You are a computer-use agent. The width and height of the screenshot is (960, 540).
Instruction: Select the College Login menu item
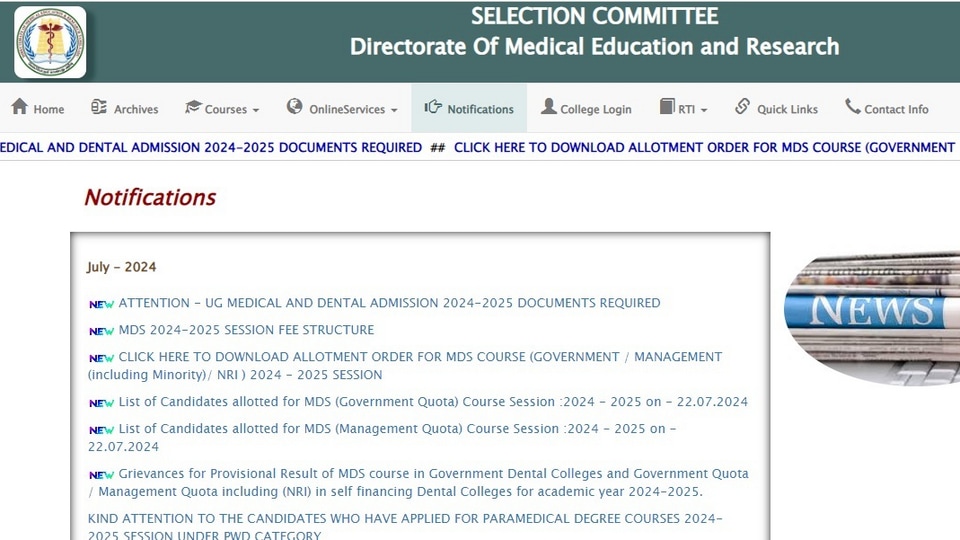tap(587, 108)
